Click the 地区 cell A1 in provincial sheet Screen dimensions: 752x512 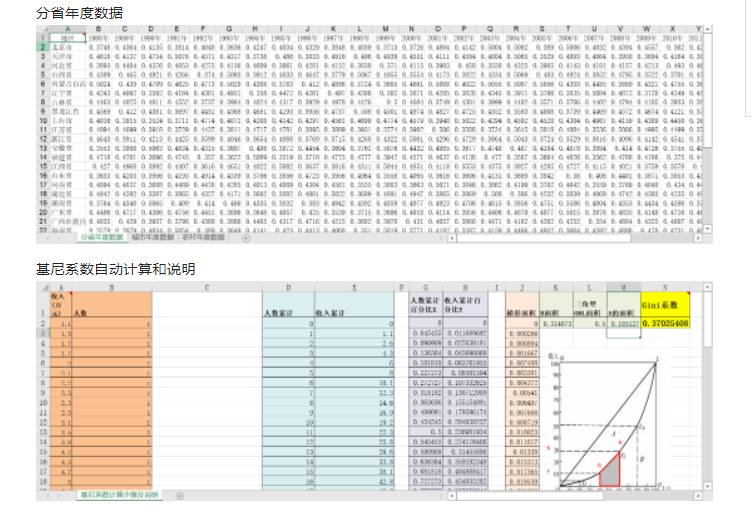pyautogui.click(x=68, y=38)
